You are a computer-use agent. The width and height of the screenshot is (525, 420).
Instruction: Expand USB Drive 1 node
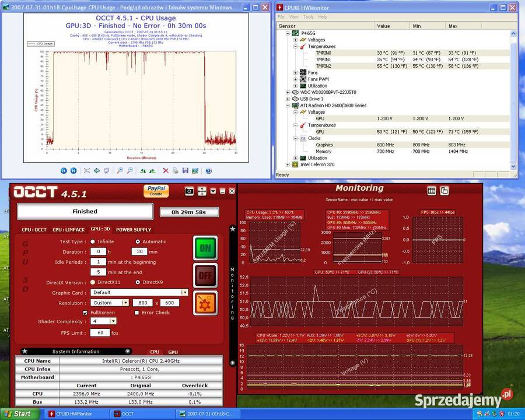click(x=288, y=99)
